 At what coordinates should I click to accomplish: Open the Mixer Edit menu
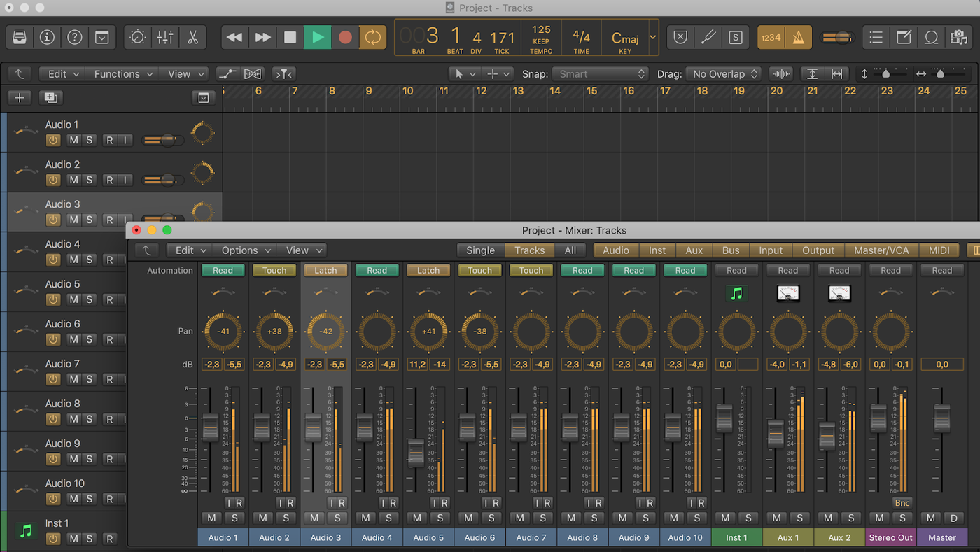coord(190,250)
